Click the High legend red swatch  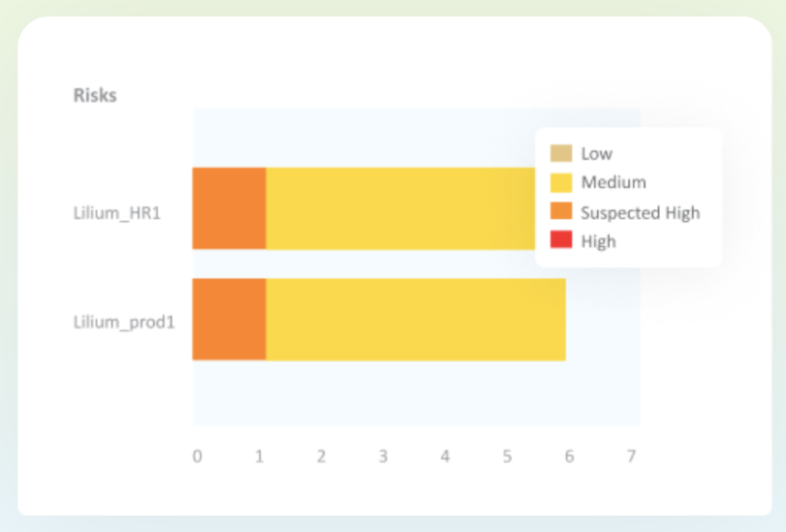click(561, 239)
